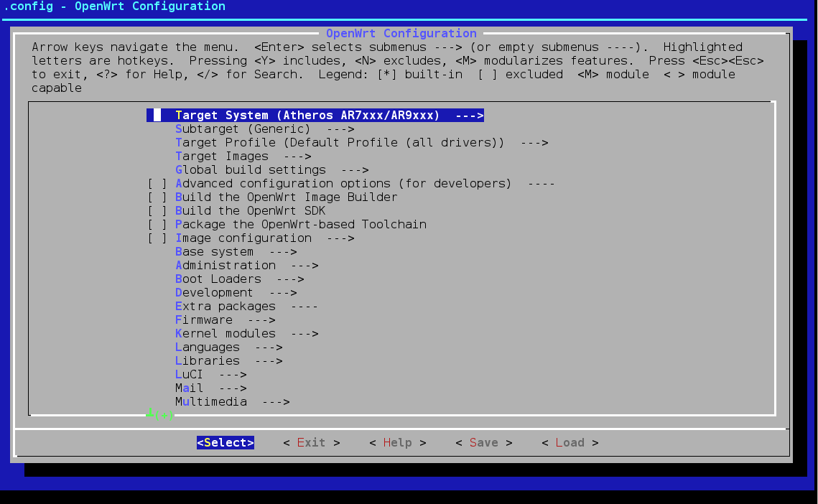
Task: Enable Build the OpenWrt Image Builder
Action: pos(157,197)
